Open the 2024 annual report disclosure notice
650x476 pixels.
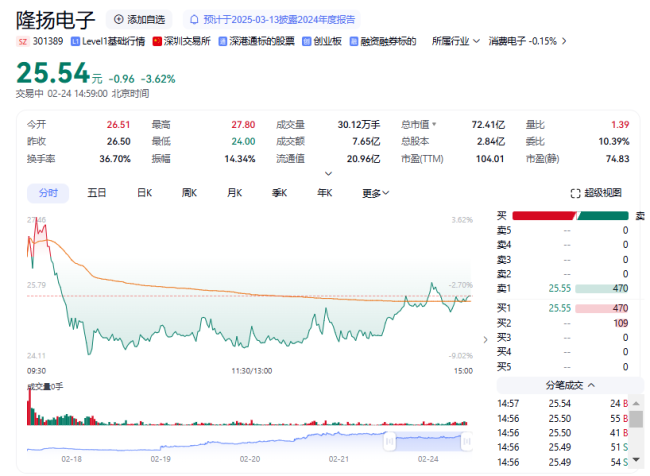click(272, 19)
